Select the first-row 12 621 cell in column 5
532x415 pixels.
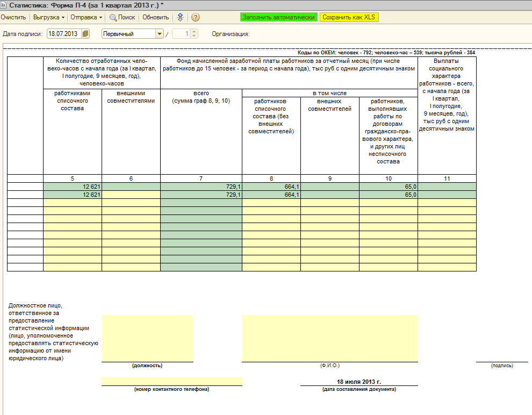tap(73, 187)
